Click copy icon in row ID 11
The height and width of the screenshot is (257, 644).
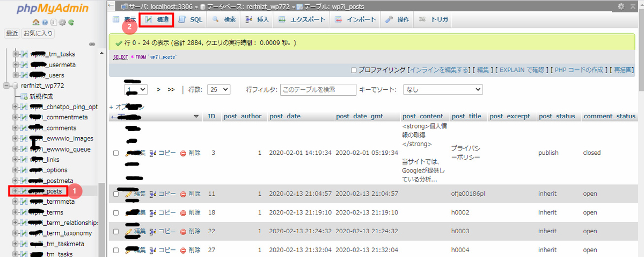(153, 194)
